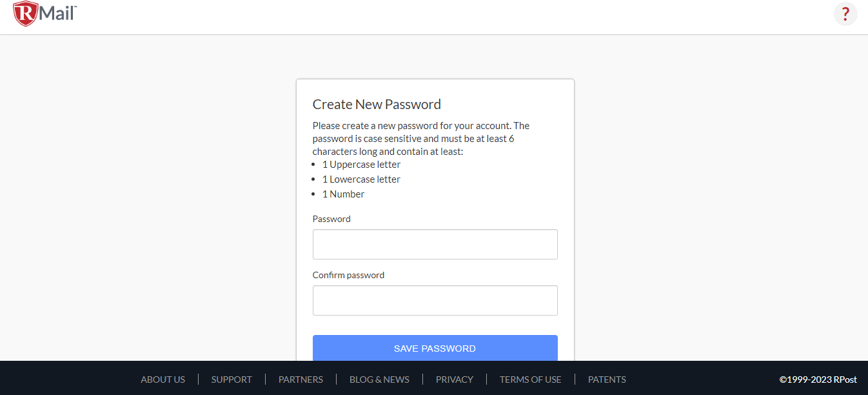The width and height of the screenshot is (868, 395).
Task: Go to the PARTNERS footer link
Action: [301, 380]
